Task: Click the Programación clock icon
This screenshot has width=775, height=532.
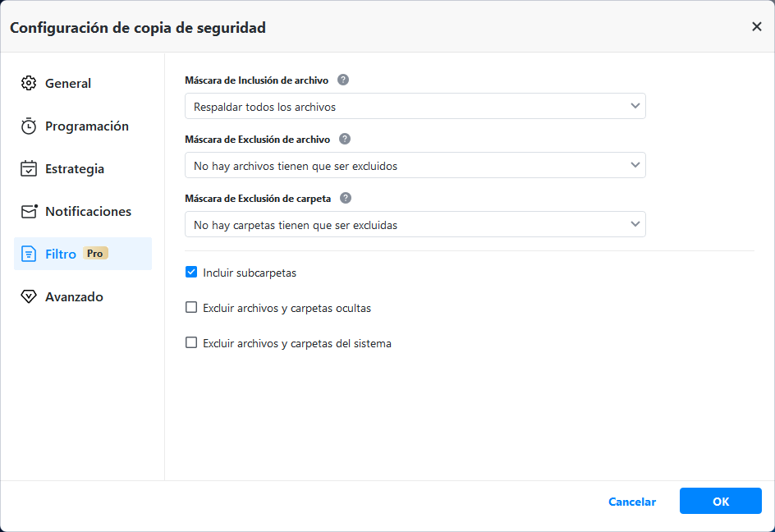Action: tap(29, 126)
